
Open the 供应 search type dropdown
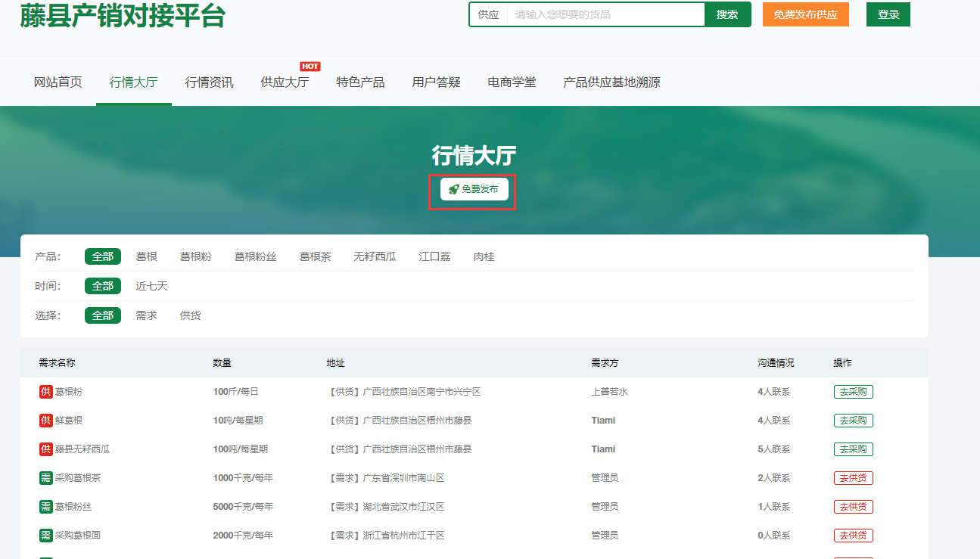488,14
